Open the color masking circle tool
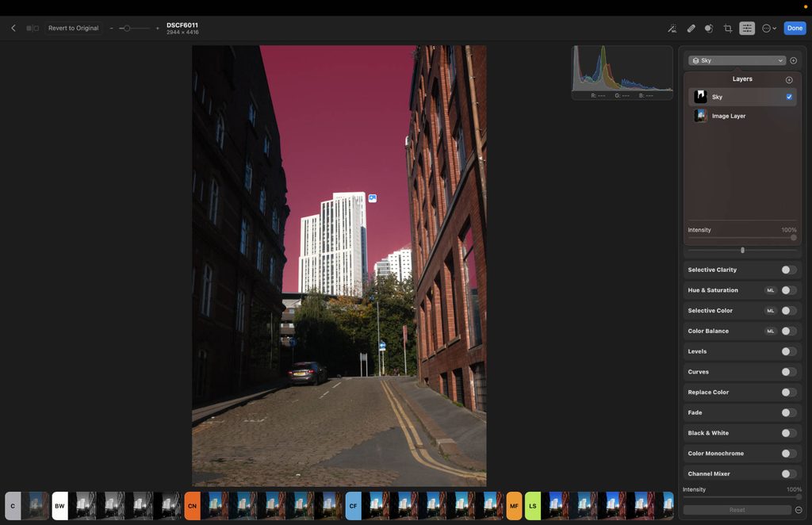Viewport: 812px width, 525px height. point(709,29)
